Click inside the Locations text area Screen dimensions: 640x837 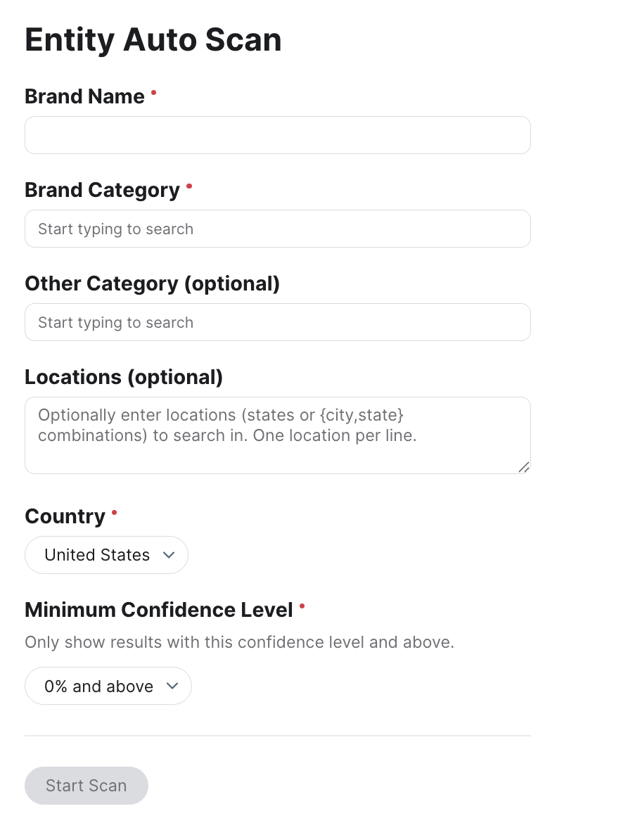click(277, 435)
